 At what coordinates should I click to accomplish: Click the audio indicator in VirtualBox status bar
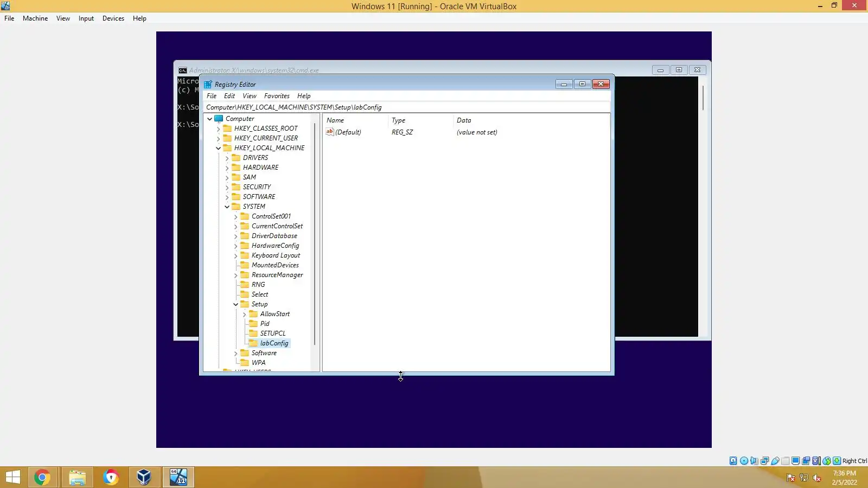[x=754, y=461]
